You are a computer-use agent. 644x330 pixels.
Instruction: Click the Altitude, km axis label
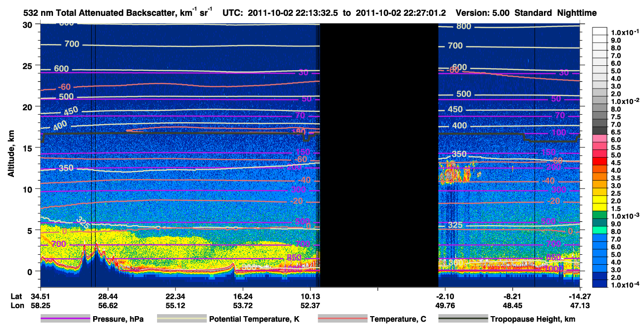point(10,153)
